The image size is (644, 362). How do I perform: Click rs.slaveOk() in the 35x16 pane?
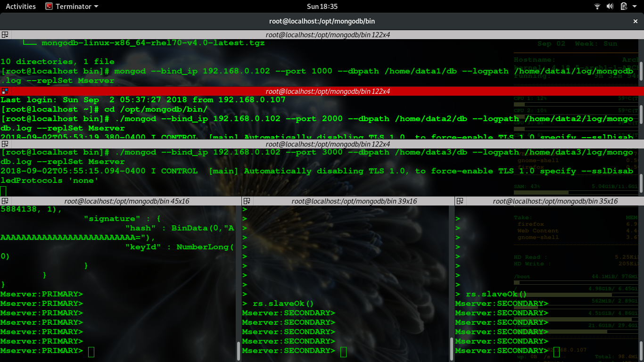click(496, 294)
